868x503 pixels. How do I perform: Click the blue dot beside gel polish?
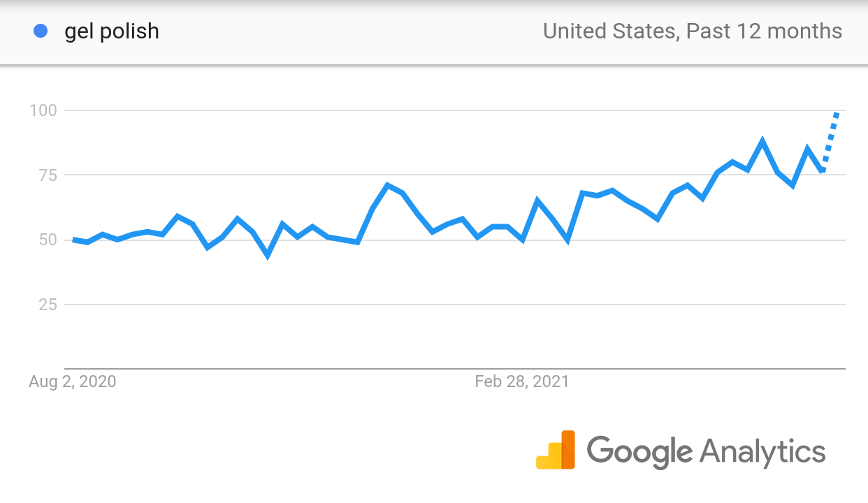(x=41, y=31)
